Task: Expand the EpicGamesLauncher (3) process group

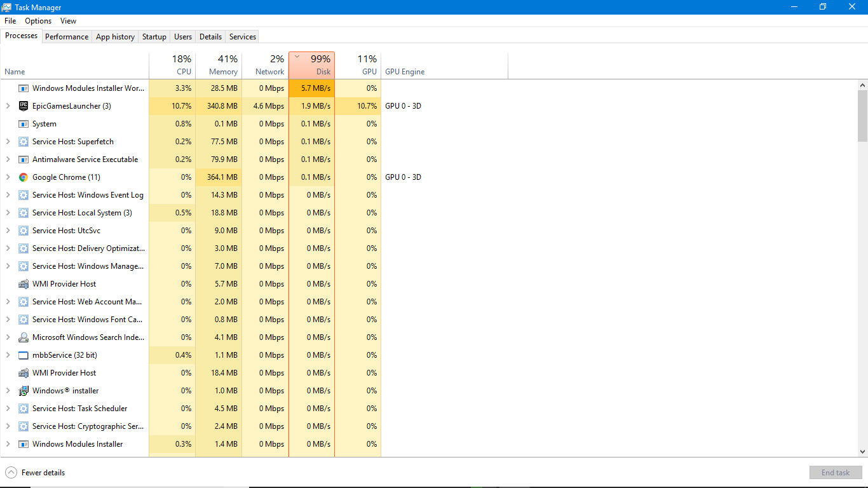Action: tap(8, 106)
